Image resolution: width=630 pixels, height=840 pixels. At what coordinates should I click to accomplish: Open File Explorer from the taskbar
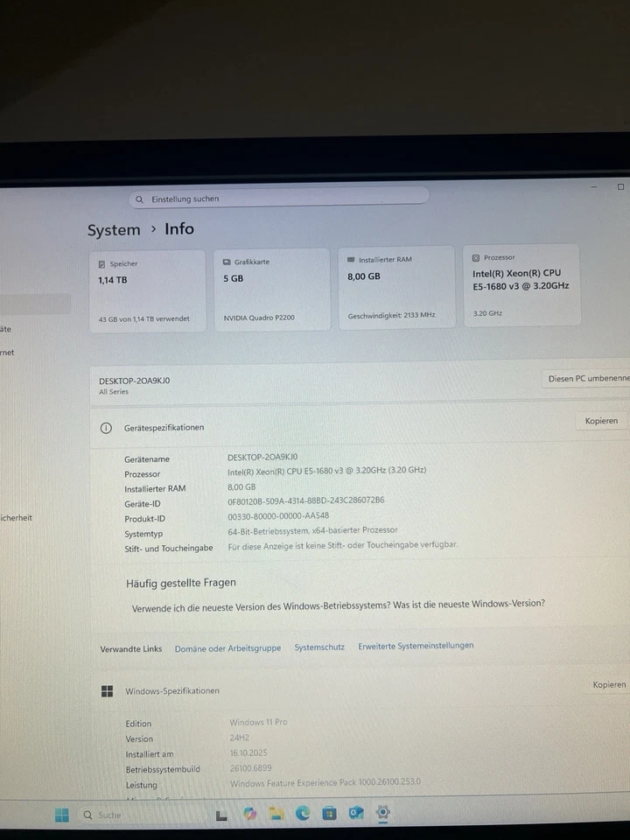[276, 814]
